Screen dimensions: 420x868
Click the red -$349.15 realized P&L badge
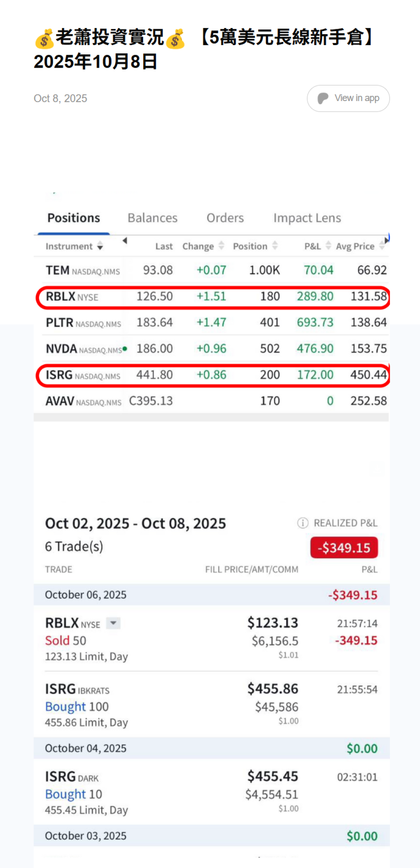point(344,548)
